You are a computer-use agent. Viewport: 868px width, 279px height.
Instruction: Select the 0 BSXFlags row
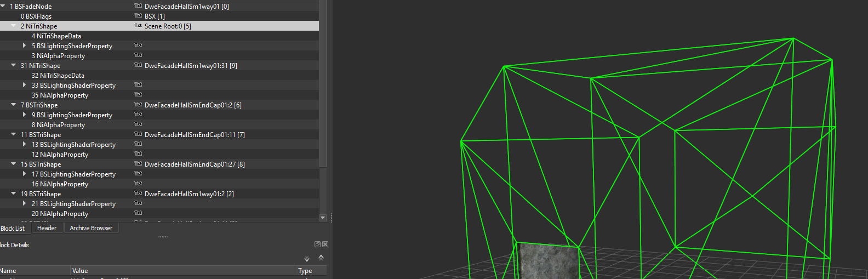tap(159, 16)
